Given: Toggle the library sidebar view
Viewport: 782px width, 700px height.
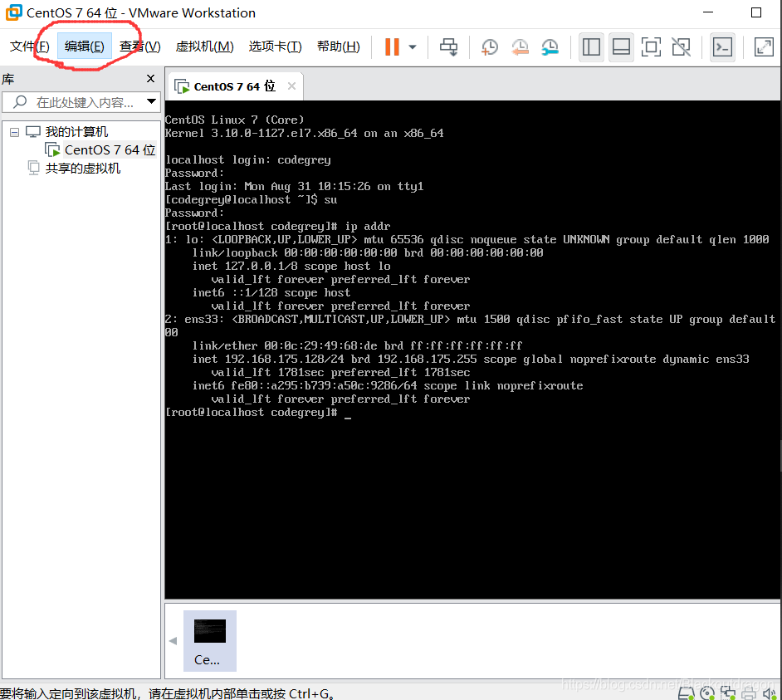Looking at the screenshot, I should click(591, 47).
